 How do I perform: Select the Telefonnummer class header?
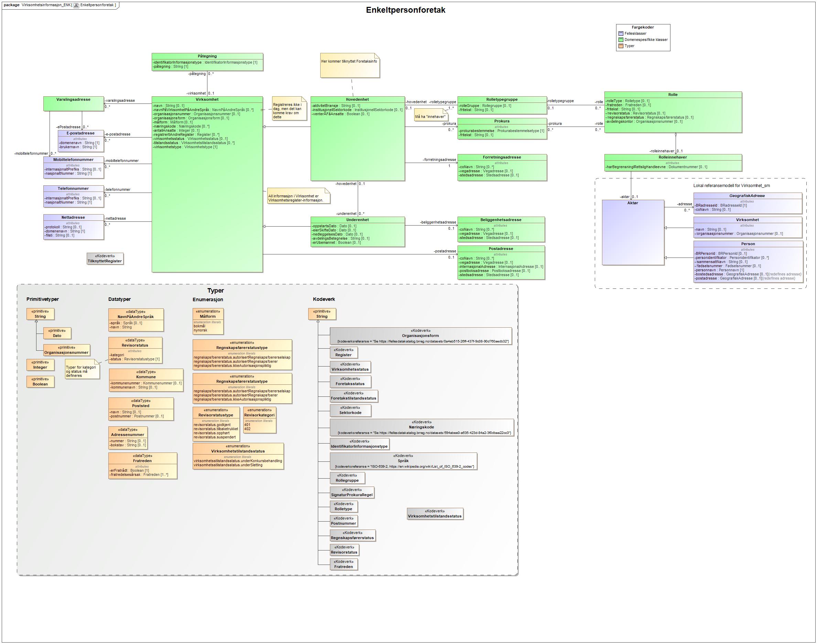point(73,188)
